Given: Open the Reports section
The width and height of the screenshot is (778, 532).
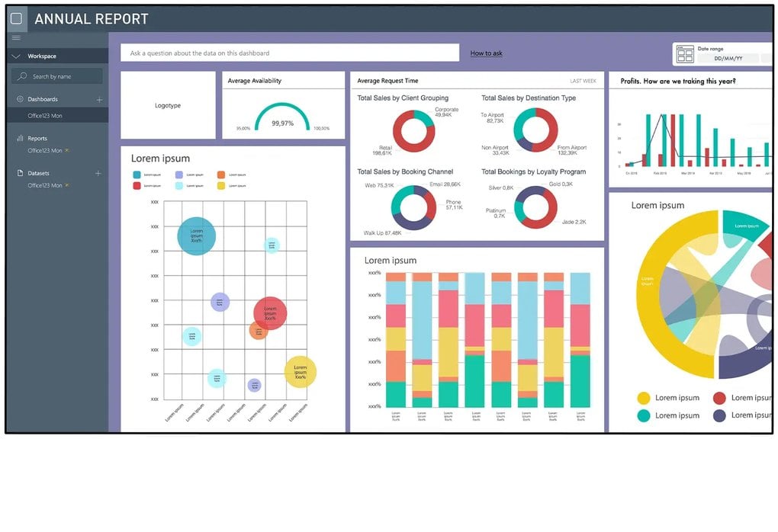Looking at the screenshot, I should [37, 139].
